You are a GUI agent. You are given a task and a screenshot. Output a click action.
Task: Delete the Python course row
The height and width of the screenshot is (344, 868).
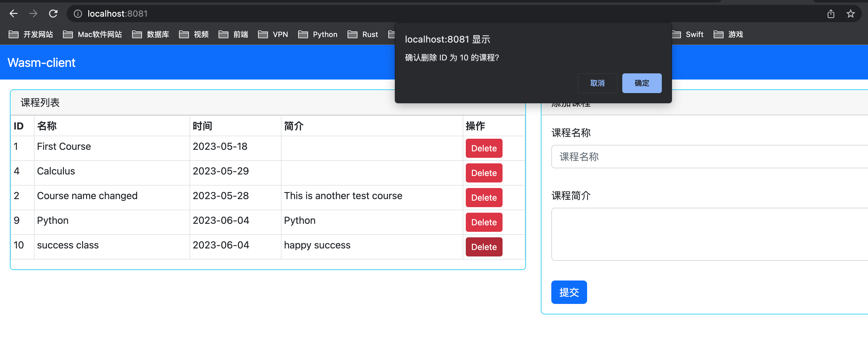[483, 222]
